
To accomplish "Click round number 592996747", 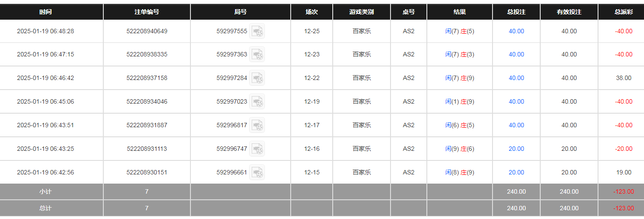I will (x=232, y=149).
